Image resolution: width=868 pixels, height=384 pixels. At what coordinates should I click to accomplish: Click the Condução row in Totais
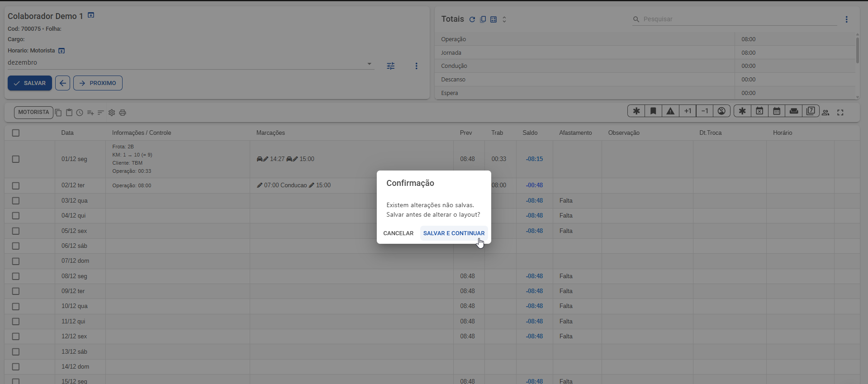[645, 66]
